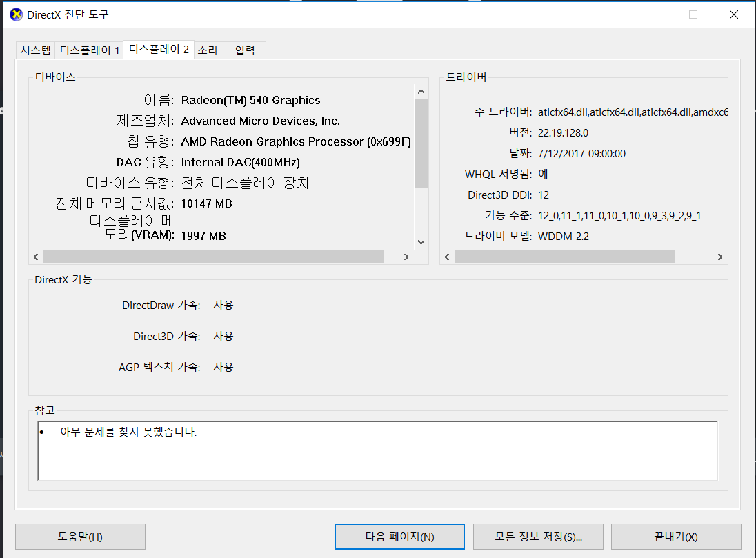
Task: Click device panel scroll up arrow
Action: 421,92
